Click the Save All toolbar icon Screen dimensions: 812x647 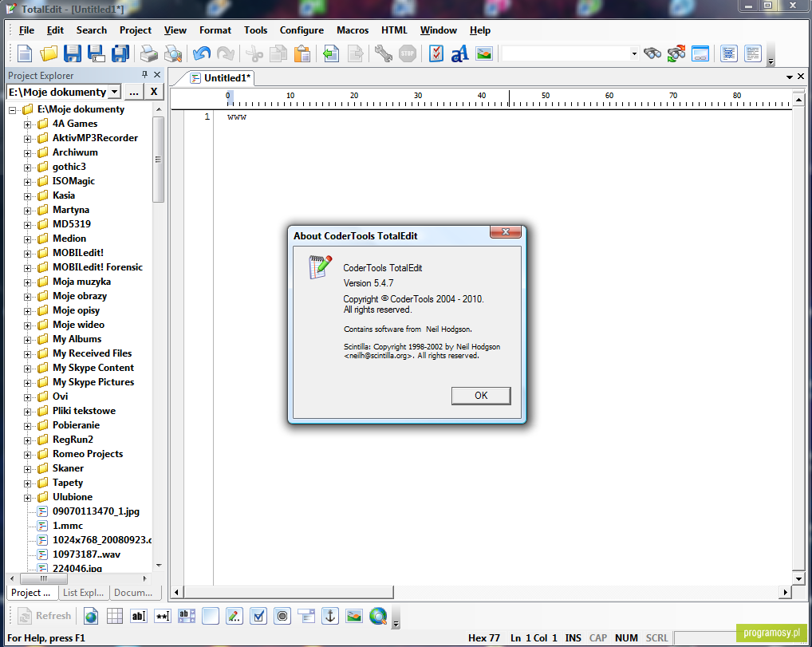tap(120, 53)
